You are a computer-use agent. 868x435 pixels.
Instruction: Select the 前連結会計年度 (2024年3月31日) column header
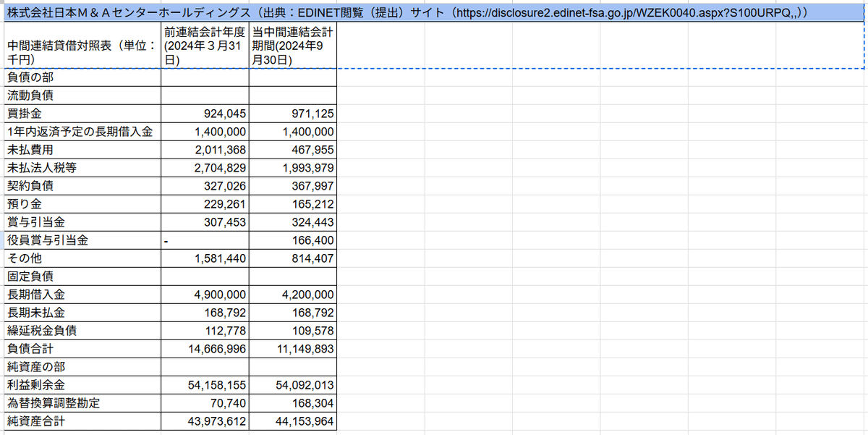click(205, 46)
